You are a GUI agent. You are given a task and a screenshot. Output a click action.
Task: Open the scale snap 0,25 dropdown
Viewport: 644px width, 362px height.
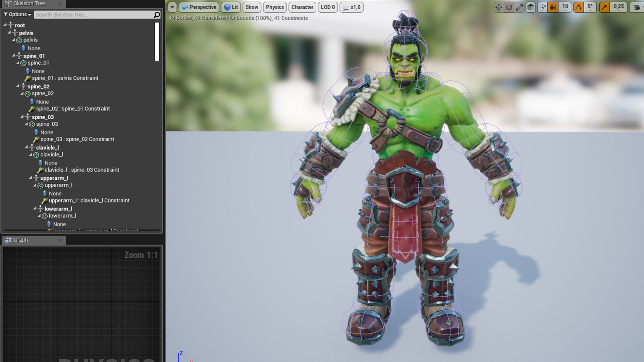tap(619, 7)
